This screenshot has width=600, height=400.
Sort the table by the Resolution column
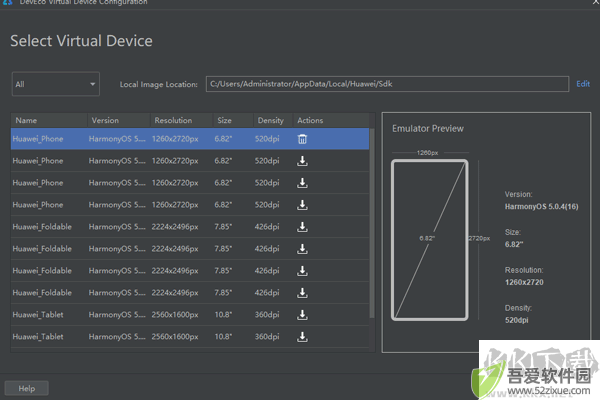coord(181,120)
